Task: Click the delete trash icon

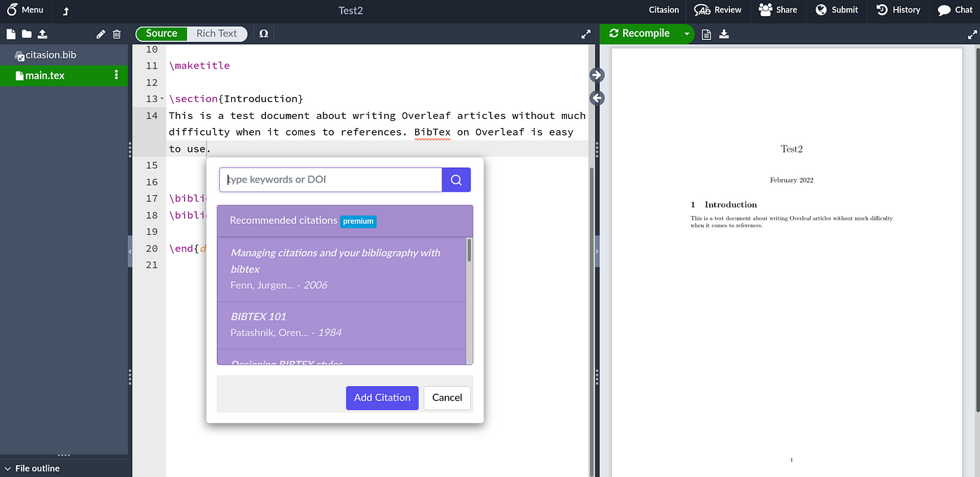Action: tap(117, 34)
